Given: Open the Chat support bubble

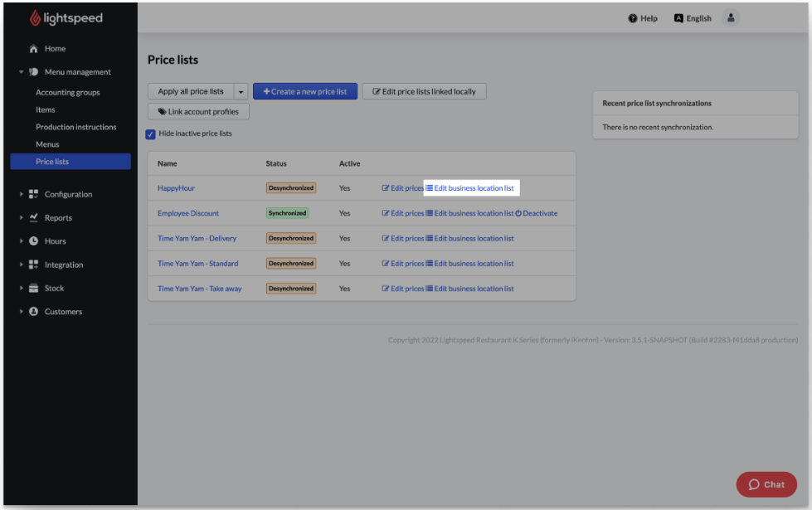Looking at the screenshot, I should (766, 484).
